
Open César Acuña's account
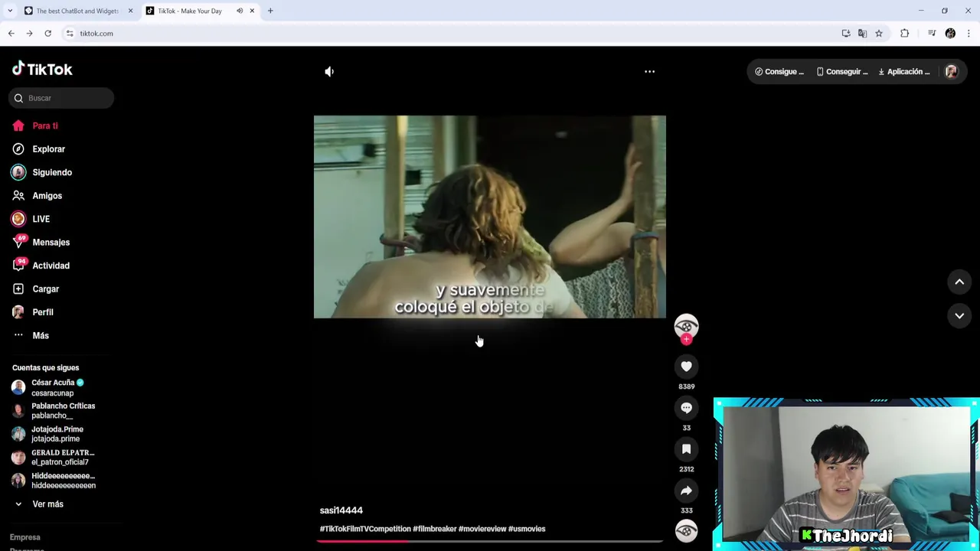click(x=54, y=387)
